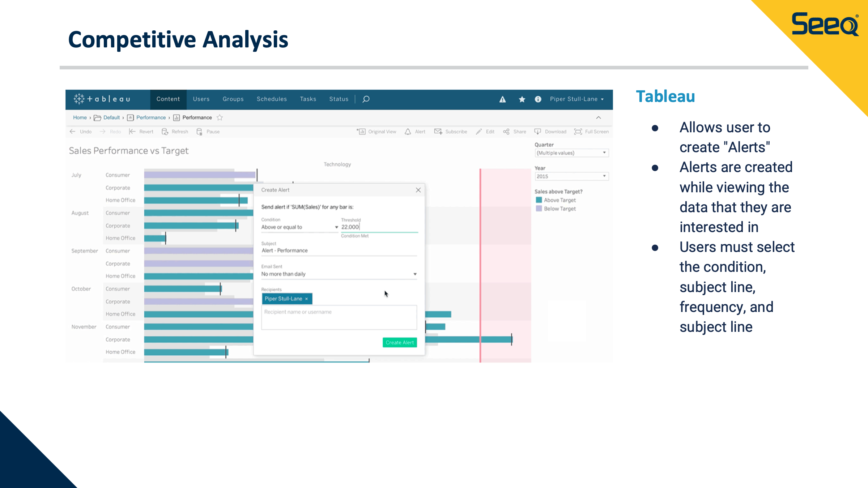
Task: Click the Share icon in toolbar
Action: tap(506, 132)
